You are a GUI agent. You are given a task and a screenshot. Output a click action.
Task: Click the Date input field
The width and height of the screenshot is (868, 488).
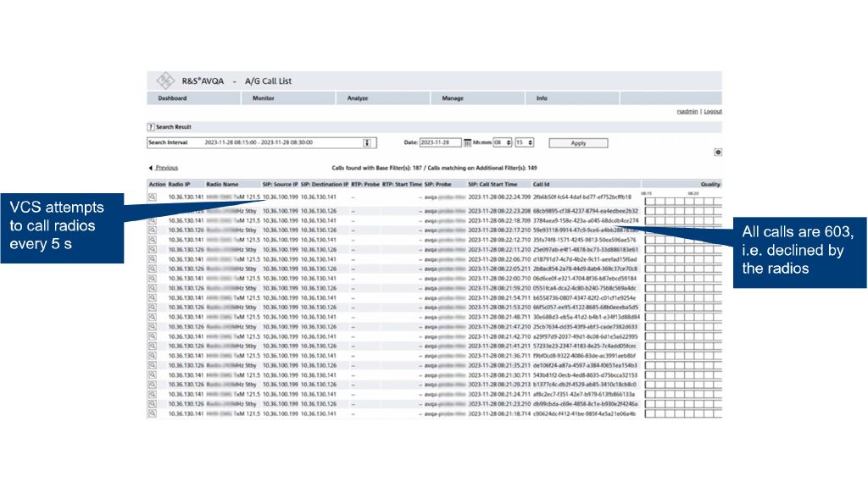tap(441, 142)
